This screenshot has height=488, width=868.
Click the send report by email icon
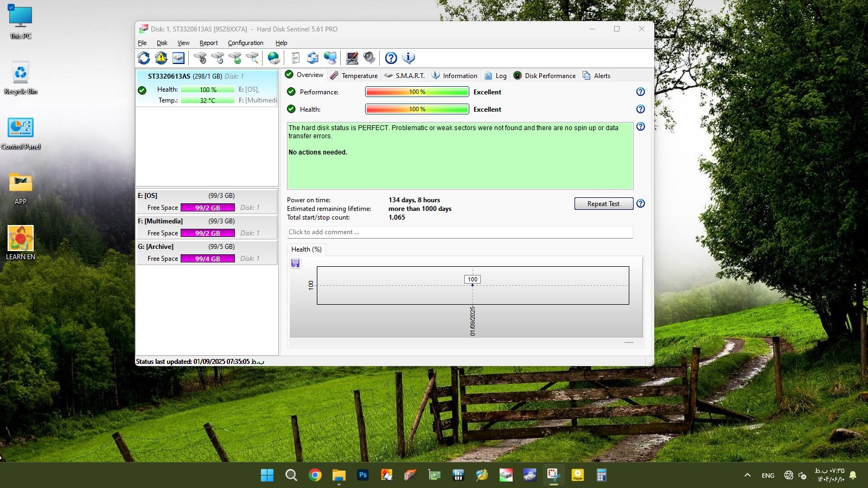pyautogui.click(x=313, y=58)
